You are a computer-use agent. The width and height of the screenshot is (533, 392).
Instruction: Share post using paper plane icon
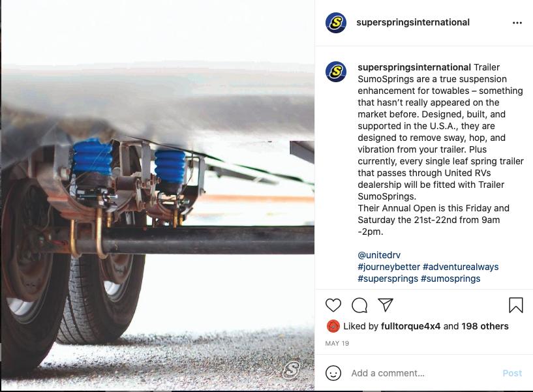point(386,305)
